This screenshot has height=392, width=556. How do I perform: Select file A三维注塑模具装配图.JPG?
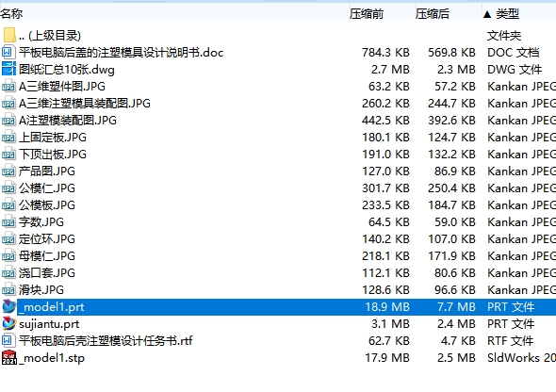pyautogui.click(x=85, y=103)
